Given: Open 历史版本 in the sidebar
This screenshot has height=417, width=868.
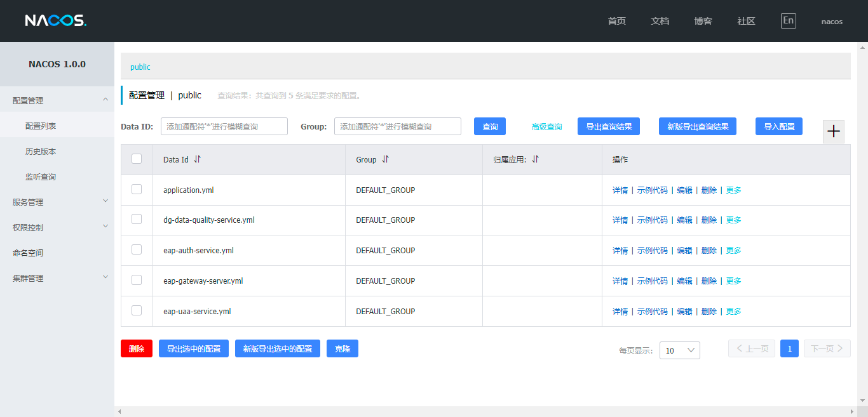Looking at the screenshot, I should click(x=41, y=152).
